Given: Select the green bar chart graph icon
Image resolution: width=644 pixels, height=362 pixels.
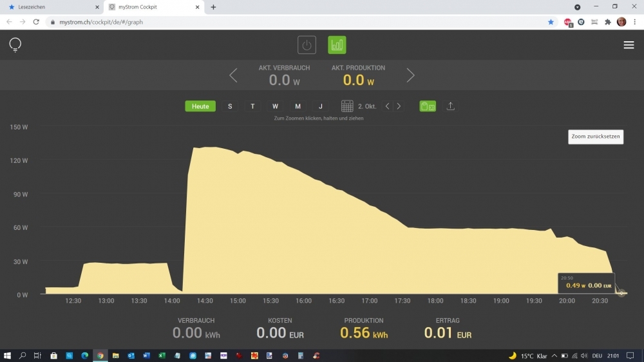Looking at the screenshot, I should tap(337, 45).
